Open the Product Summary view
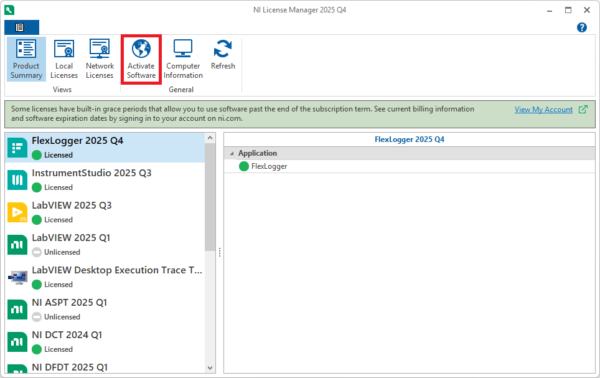Image resolution: width=600 pixels, height=378 pixels. (x=26, y=59)
